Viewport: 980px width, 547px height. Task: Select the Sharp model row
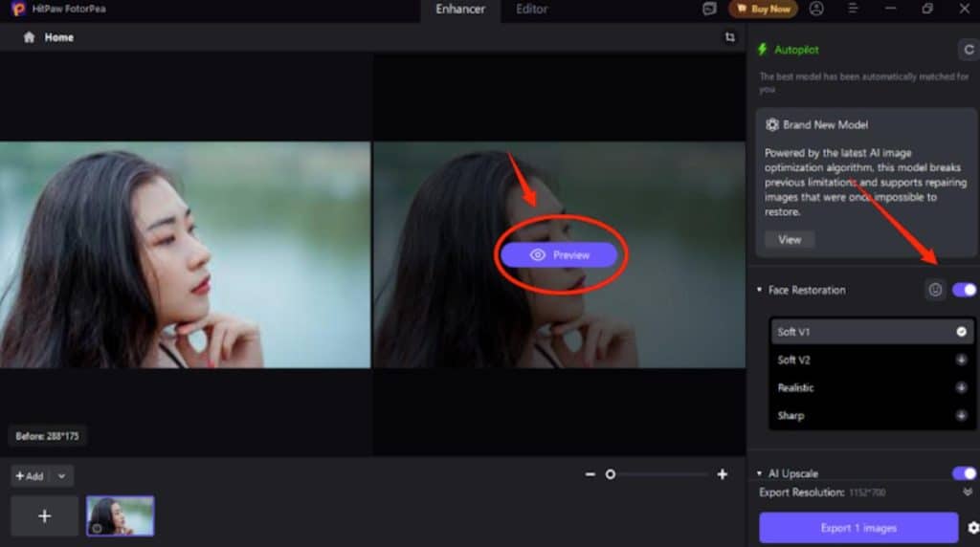tap(872, 416)
